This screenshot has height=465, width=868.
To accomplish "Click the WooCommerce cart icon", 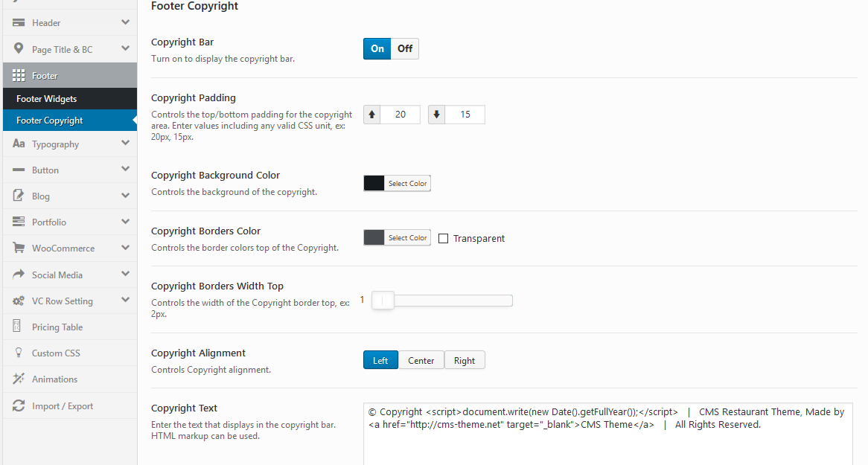I will (19, 248).
